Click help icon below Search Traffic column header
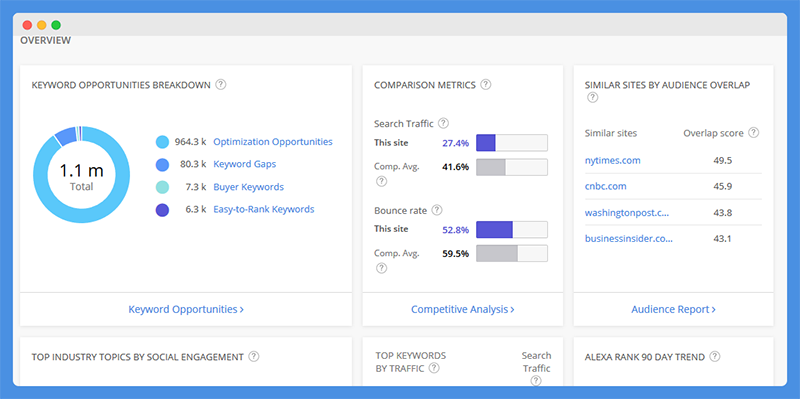The image size is (800, 399). pos(535,380)
